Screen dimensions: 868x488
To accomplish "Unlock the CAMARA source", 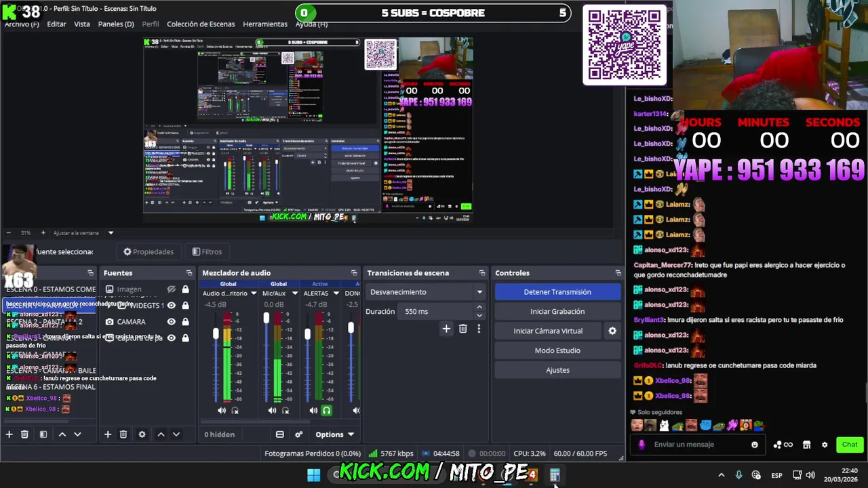I will (x=185, y=322).
